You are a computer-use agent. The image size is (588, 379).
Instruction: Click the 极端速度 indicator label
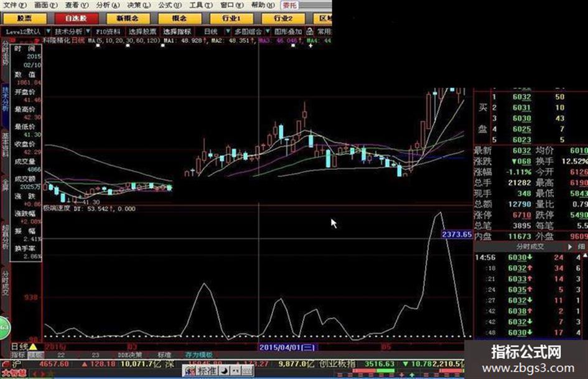[57, 208]
